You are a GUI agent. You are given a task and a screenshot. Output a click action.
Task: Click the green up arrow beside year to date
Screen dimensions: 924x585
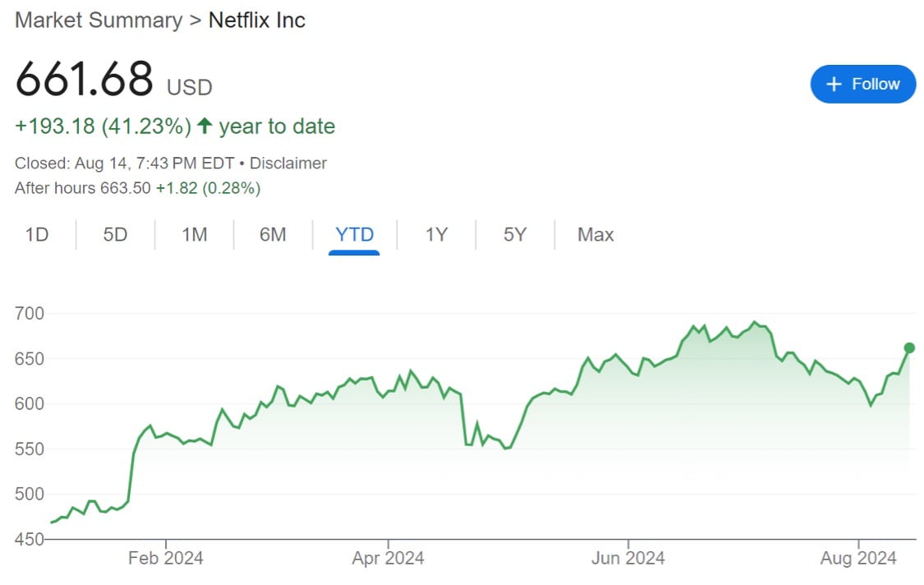pos(205,127)
